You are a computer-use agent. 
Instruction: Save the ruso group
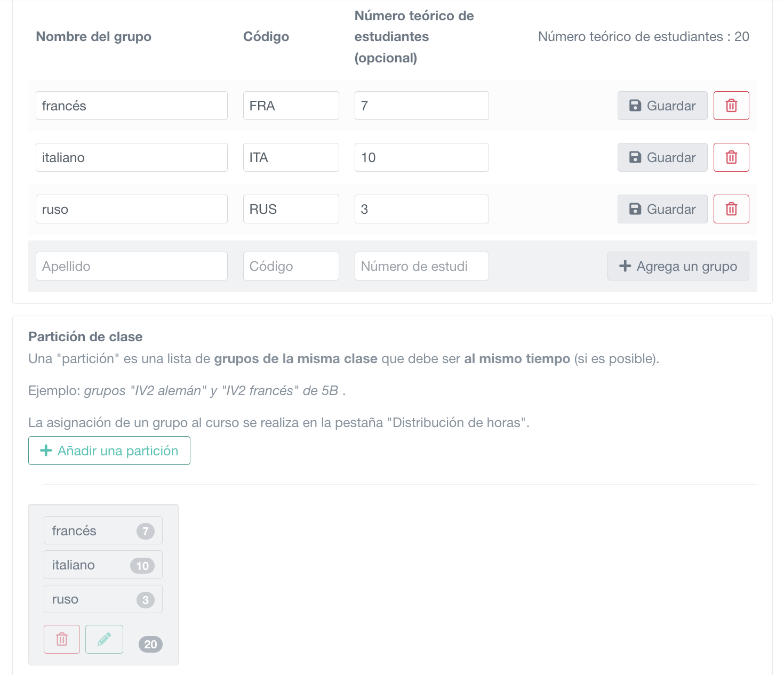pos(662,209)
